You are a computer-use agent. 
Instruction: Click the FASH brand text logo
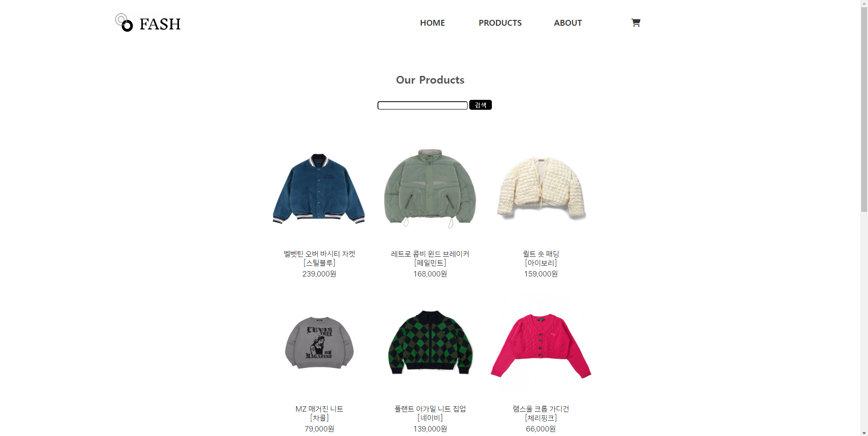point(160,24)
